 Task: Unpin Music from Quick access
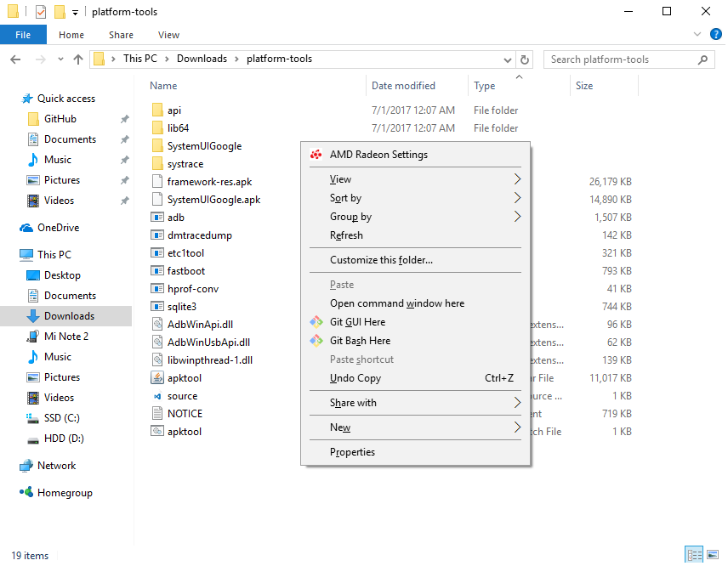click(124, 159)
